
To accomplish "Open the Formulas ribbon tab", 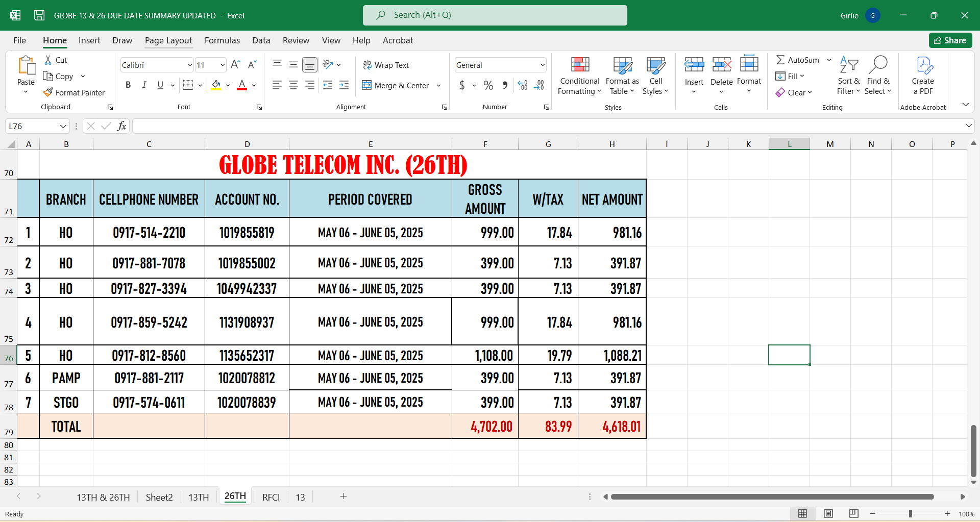I will click(x=222, y=40).
